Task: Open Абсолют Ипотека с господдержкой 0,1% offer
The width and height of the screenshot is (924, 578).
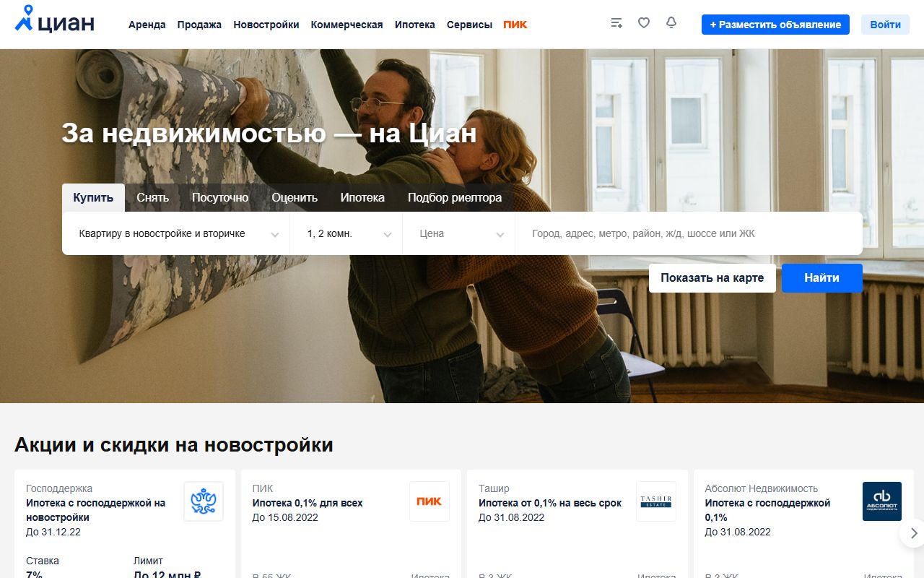Action: point(768,510)
